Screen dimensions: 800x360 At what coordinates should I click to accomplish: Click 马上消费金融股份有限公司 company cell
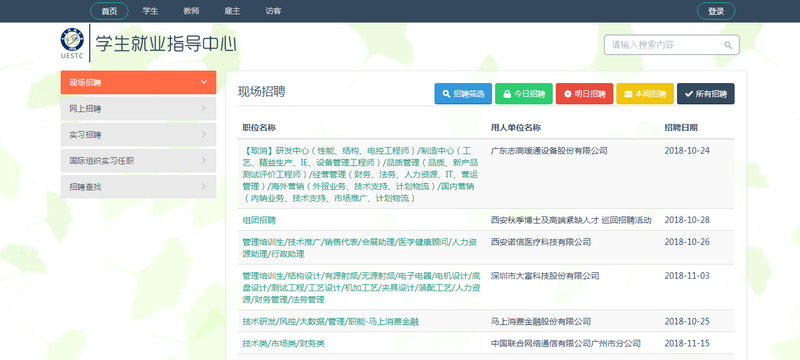541,322
